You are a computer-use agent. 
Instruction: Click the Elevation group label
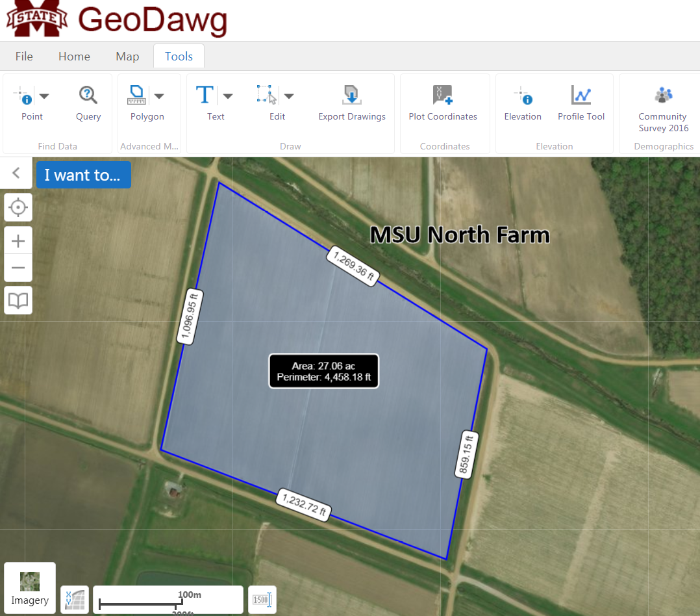[554, 146]
